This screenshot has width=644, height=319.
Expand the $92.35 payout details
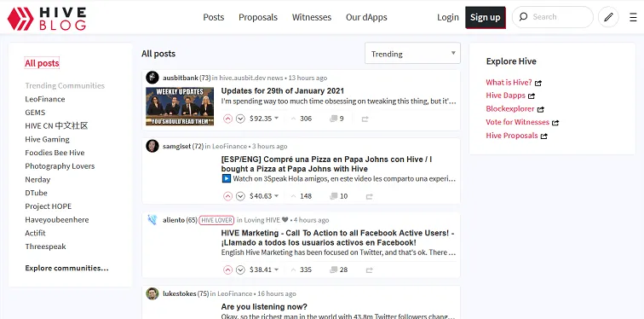click(264, 119)
